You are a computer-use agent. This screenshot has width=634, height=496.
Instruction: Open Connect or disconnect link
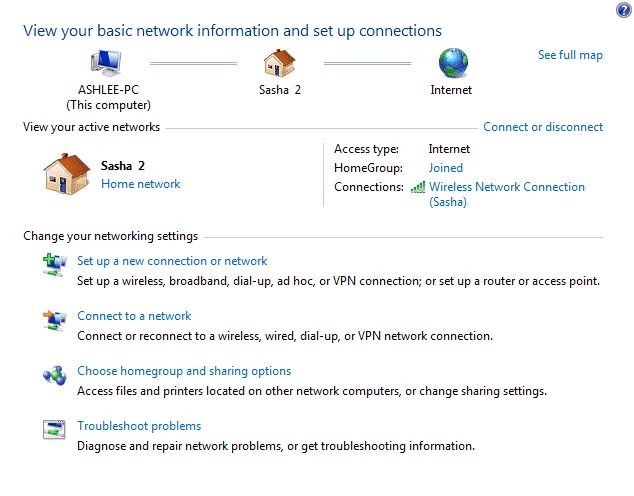543,127
